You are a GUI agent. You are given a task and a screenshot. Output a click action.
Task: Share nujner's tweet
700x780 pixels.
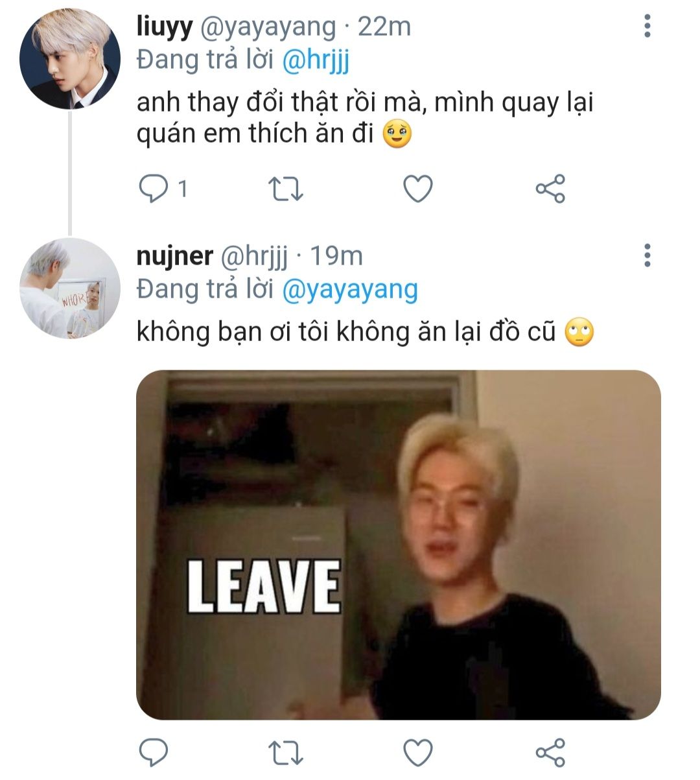(550, 752)
